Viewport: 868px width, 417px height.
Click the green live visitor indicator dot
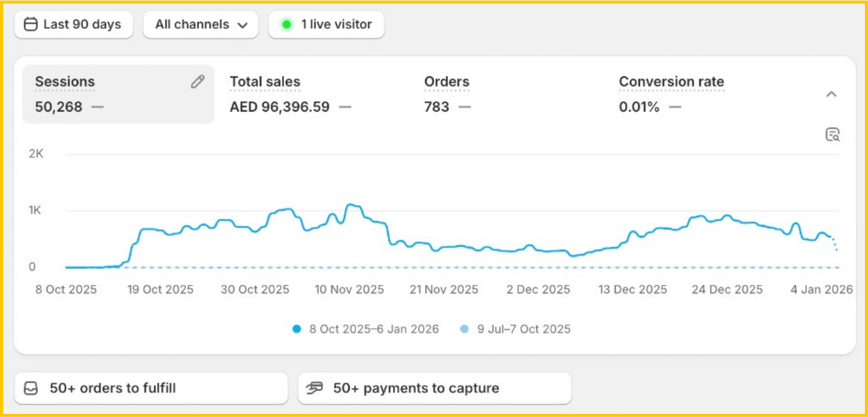[286, 25]
